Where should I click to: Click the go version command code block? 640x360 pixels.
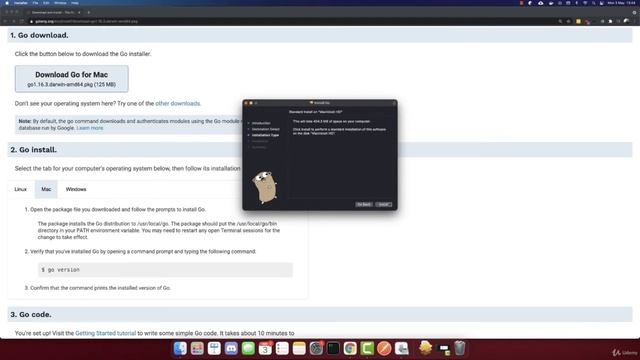click(x=165, y=270)
